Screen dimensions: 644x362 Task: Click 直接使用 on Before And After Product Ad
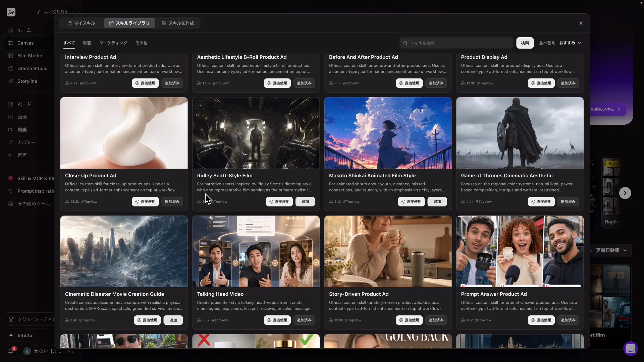pyautogui.click(x=409, y=83)
